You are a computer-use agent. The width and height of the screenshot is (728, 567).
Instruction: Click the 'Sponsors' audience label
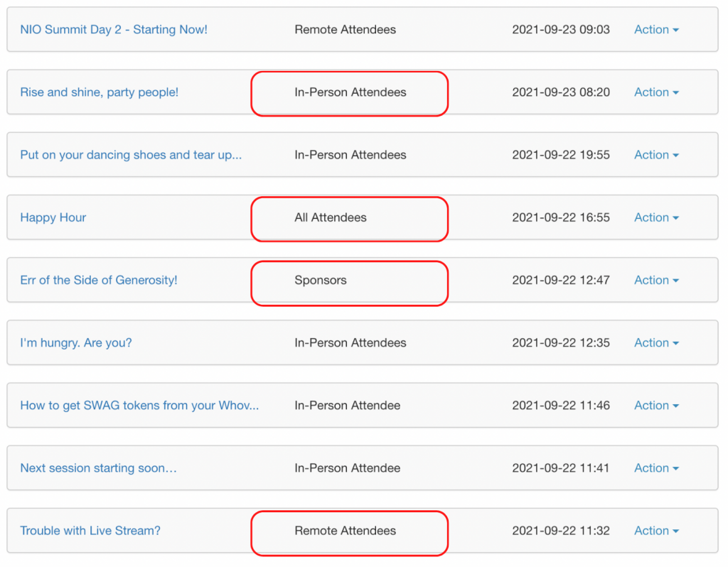point(321,280)
